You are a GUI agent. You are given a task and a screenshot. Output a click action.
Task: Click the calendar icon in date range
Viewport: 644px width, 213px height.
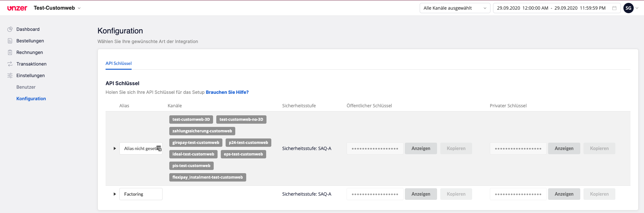614,8
